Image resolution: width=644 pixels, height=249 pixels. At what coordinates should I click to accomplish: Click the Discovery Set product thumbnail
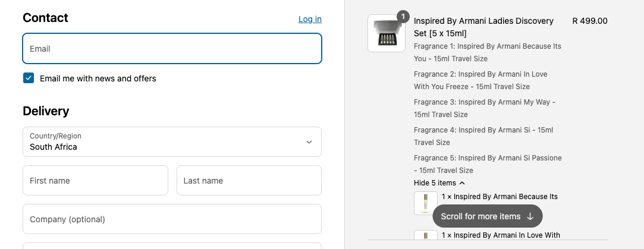(x=386, y=34)
